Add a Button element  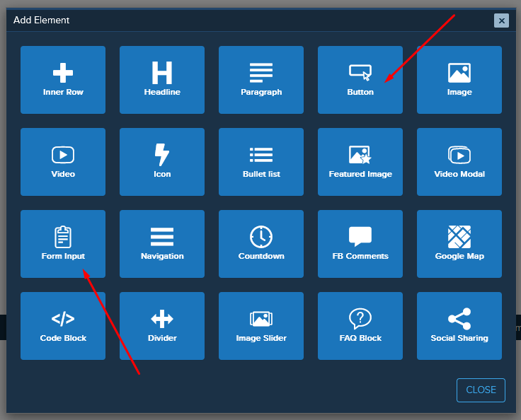[x=360, y=80]
